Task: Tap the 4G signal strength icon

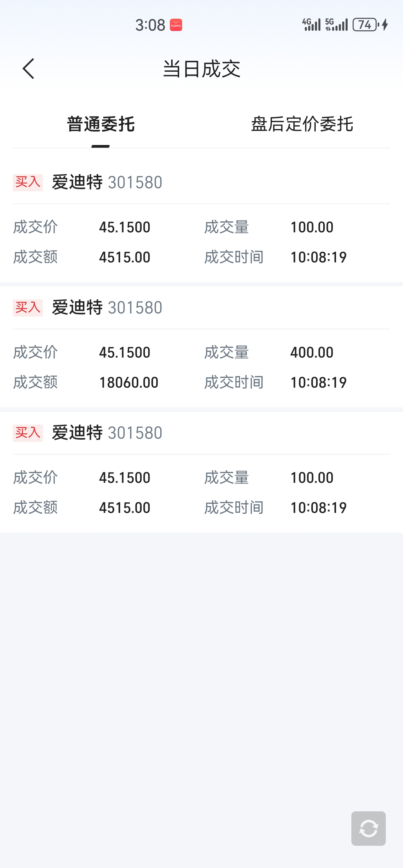Action: pyautogui.click(x=311, y=25)
